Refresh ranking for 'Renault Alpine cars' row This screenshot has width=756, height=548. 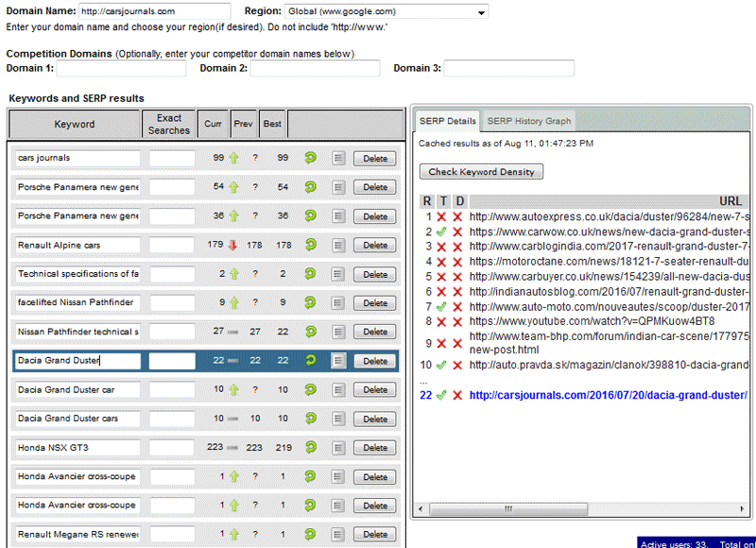pos(311,245)
